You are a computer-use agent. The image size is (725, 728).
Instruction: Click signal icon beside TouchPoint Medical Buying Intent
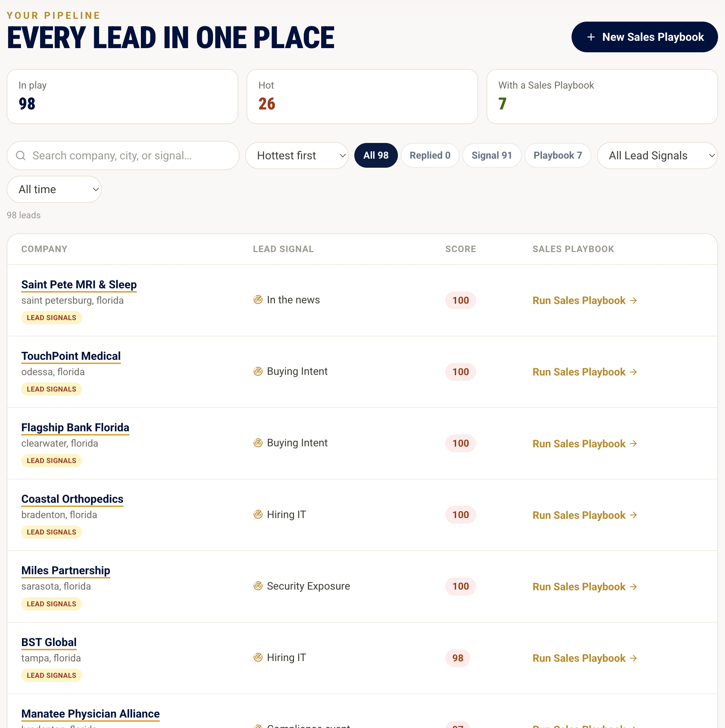[258, 372]
